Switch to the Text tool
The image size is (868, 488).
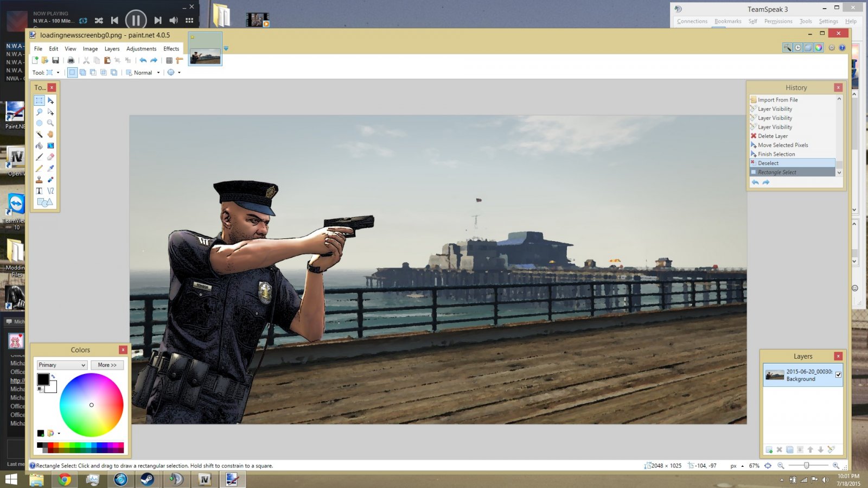(x=39, y=191)
